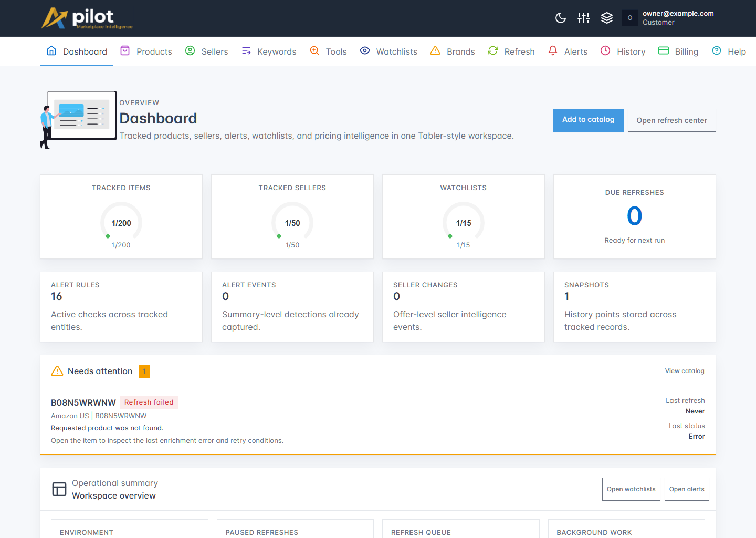Image resolution: width=756 pixels, height=538 pixels.
Task: Click the History clock icon
Action: click(605, 51)
